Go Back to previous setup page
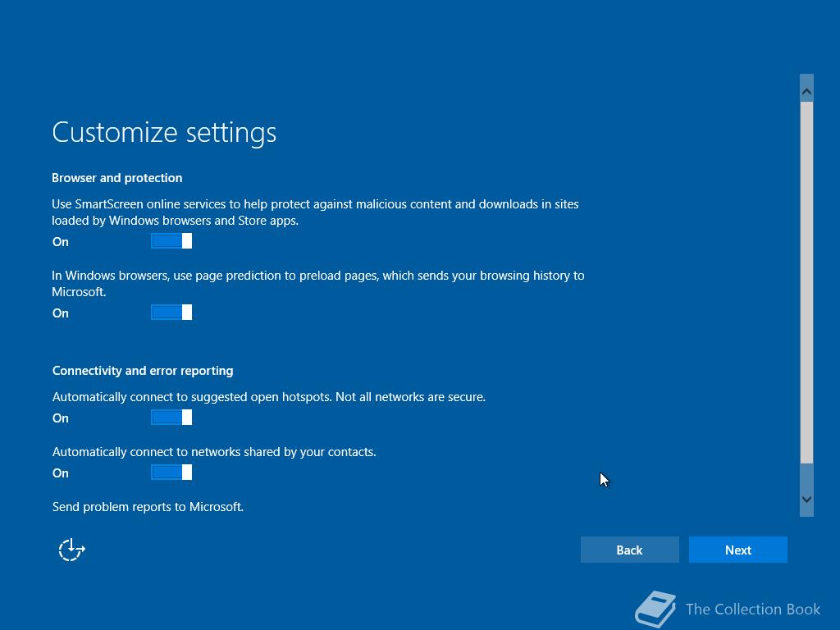840x630 pixels. 629,550
